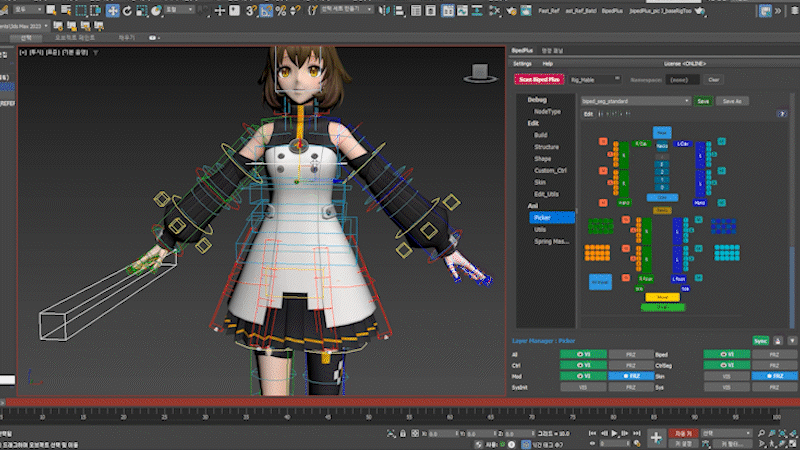
Task: Click the Percent Snap toolbar icon
Action: pyautogui.click(x=280, y=10)
